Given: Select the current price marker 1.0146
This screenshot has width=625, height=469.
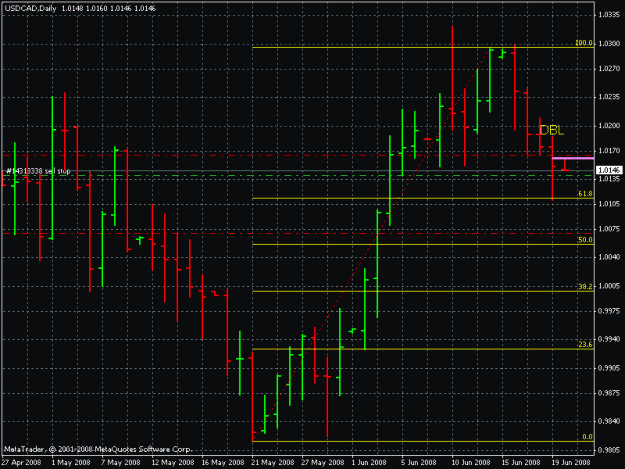Looking at the screenshot, I should coord(609,171).
